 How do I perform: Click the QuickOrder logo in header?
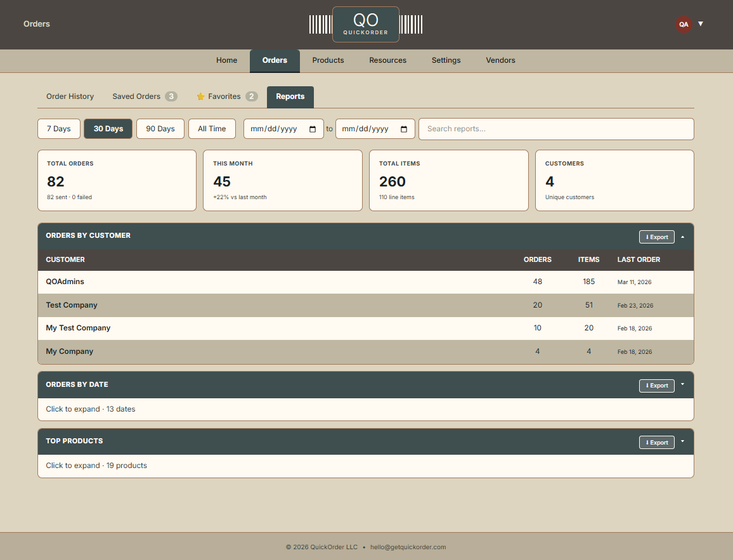point(365,25)
